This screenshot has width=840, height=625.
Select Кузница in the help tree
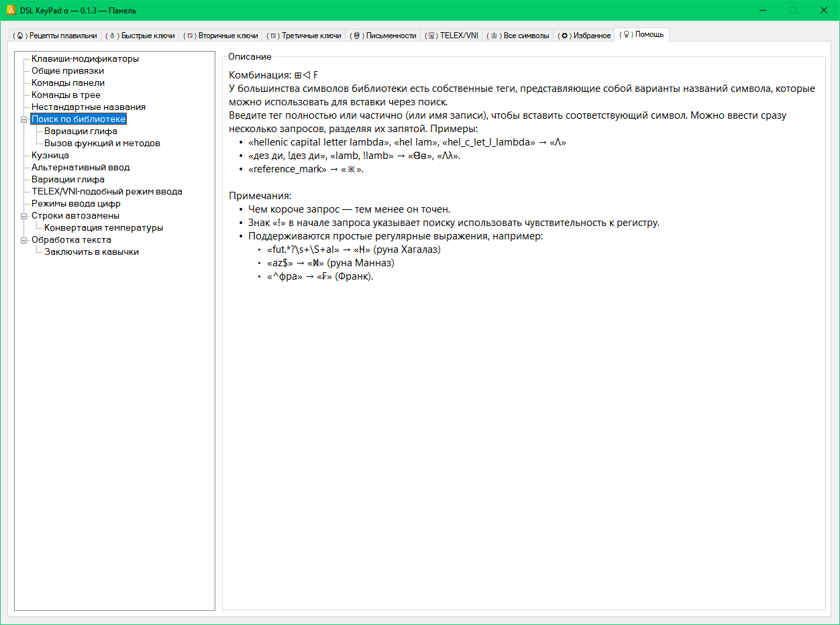click(50, 156)
